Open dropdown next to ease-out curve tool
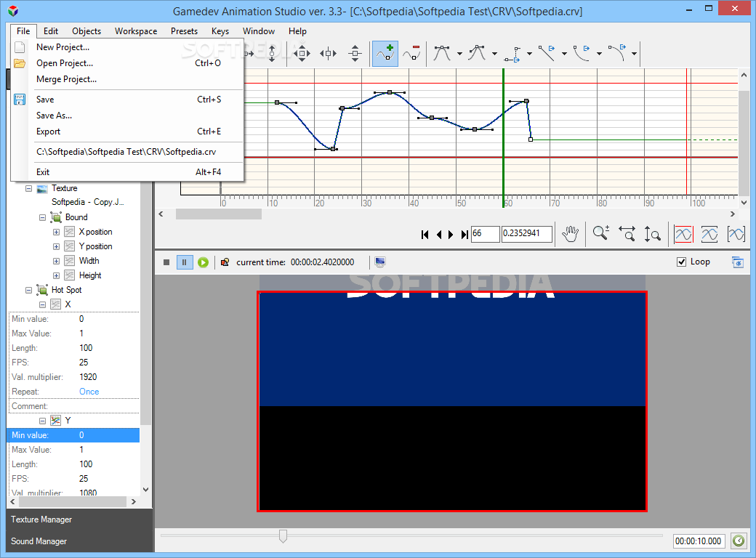Viewport: 756px width, 558px height. (634, 54)
